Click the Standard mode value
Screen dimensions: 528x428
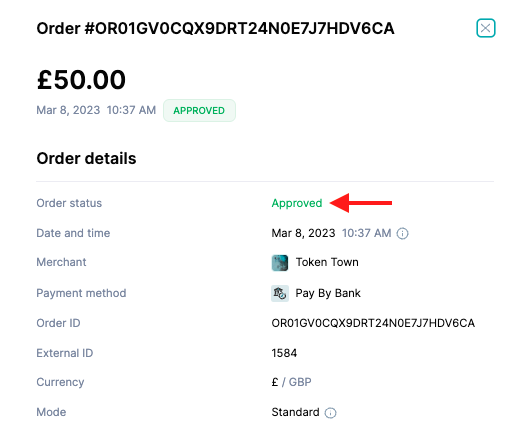[295, 412]
